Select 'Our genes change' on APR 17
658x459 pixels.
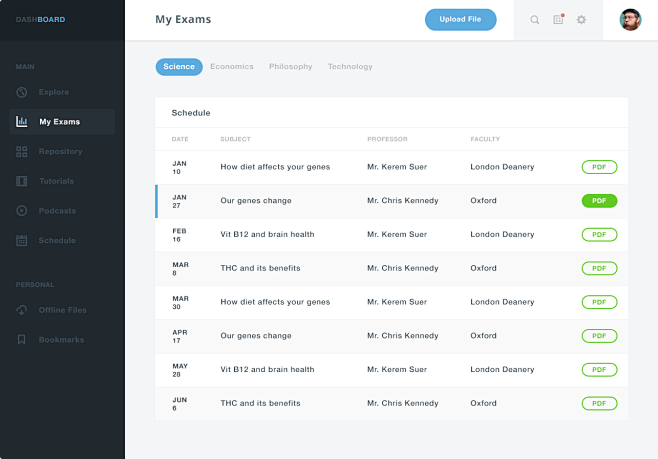pos(256,336)
